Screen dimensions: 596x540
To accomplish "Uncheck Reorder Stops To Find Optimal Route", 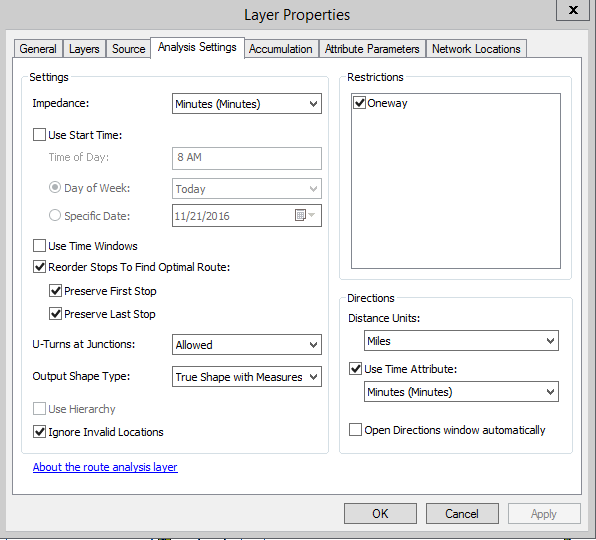I will coord(40,267).
